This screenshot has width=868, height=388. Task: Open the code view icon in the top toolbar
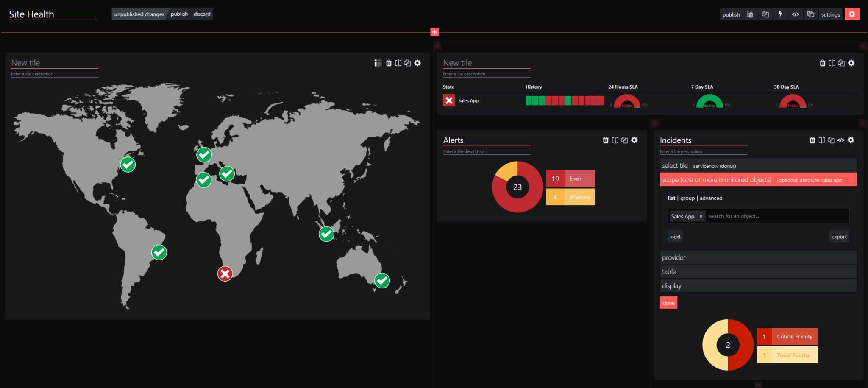pyautogui.click(x=796, y=14)
